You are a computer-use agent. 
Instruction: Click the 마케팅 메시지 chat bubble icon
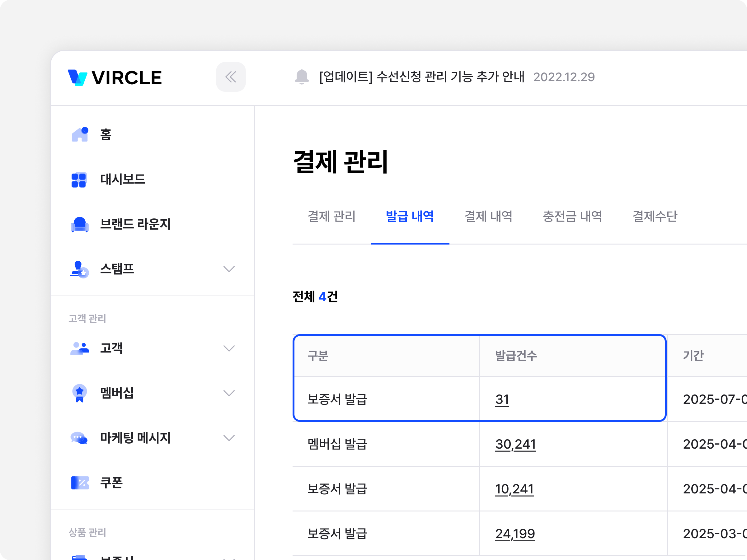click(79, 438)
